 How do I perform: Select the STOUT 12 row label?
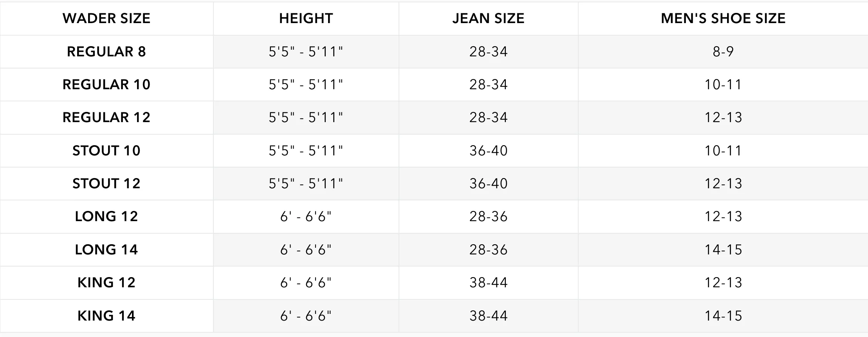click(106, 184)
